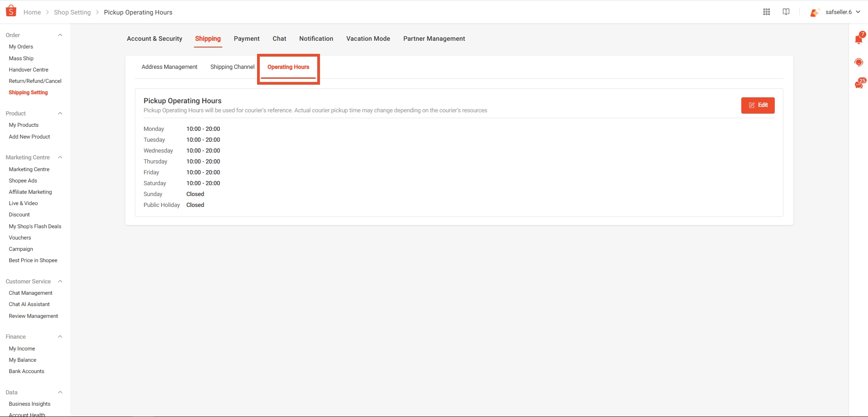868x417 pixels.
Task: Collapse the Product sidebar section
Action: click(x=60, y=113)
